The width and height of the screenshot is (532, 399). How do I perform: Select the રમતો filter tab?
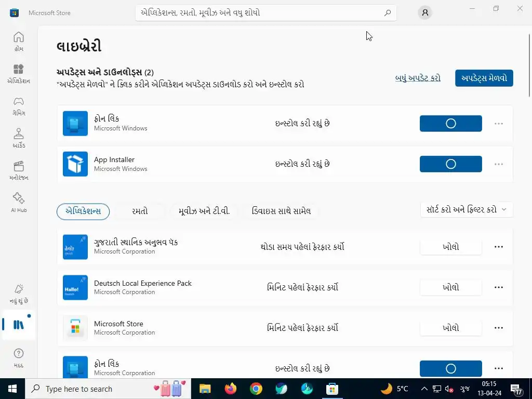[x=140, y=211]
